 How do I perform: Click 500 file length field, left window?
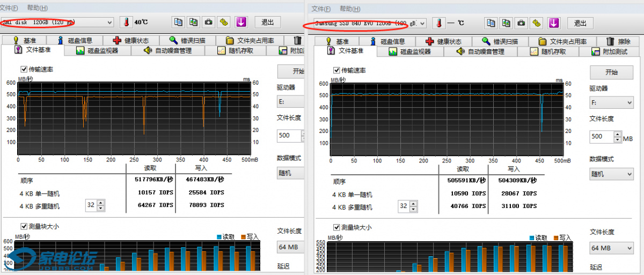pyautogui.click(x=289, y=136)
